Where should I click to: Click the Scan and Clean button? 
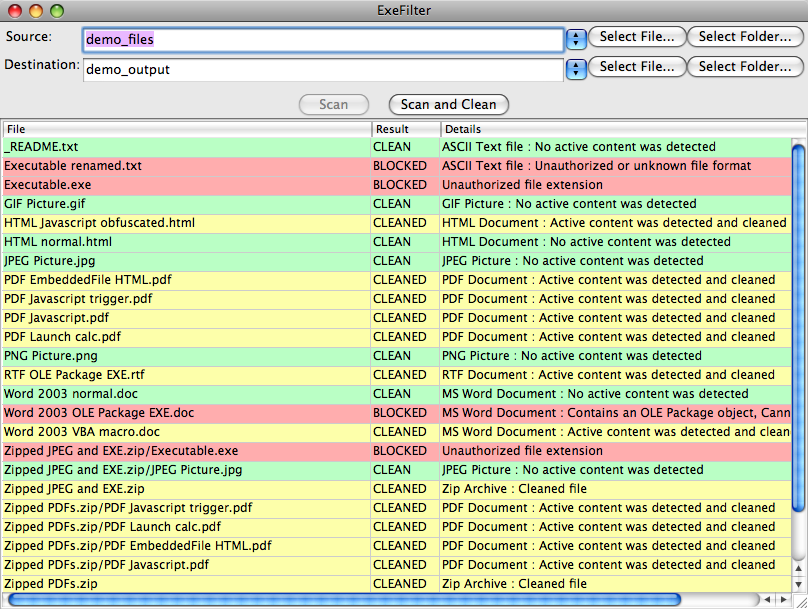click(x=448, y=105)
